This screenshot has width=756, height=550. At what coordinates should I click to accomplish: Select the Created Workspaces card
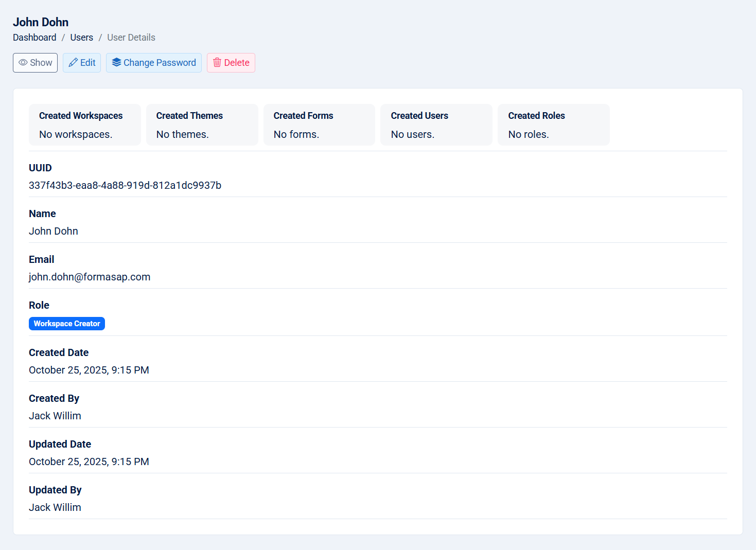coord(84,125)
